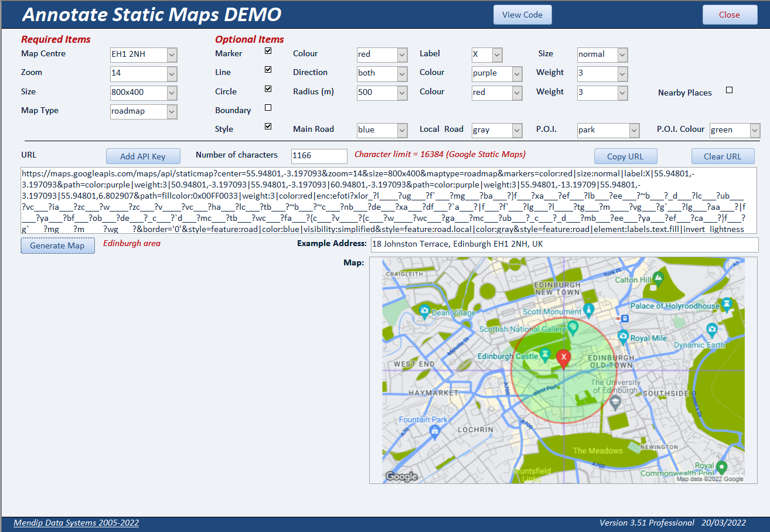Uncheck the Marker checkbox
The width and height of the screenshot is (770, 532).
click(x=268, y=51)
